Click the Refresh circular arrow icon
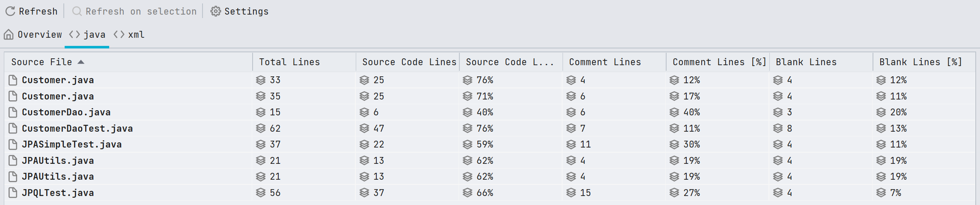The height and width of the screenshot is (205, 980). pyautogui.click(x=10, y=11)
